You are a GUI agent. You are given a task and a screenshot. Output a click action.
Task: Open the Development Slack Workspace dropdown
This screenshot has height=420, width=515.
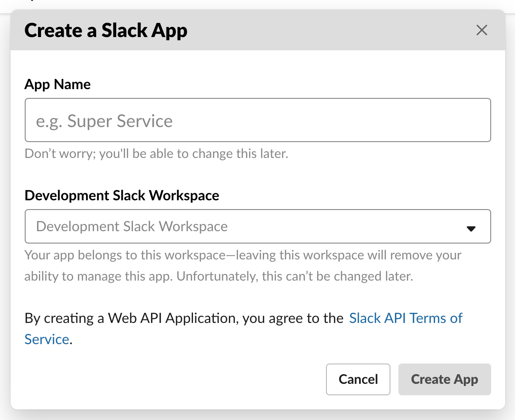[257, 226]
